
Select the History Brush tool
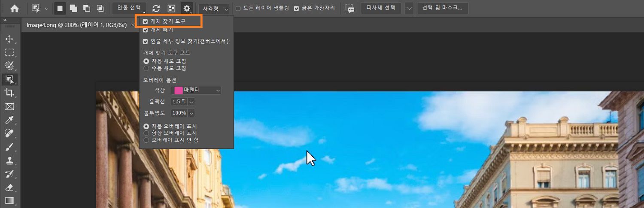coord(9,173)
